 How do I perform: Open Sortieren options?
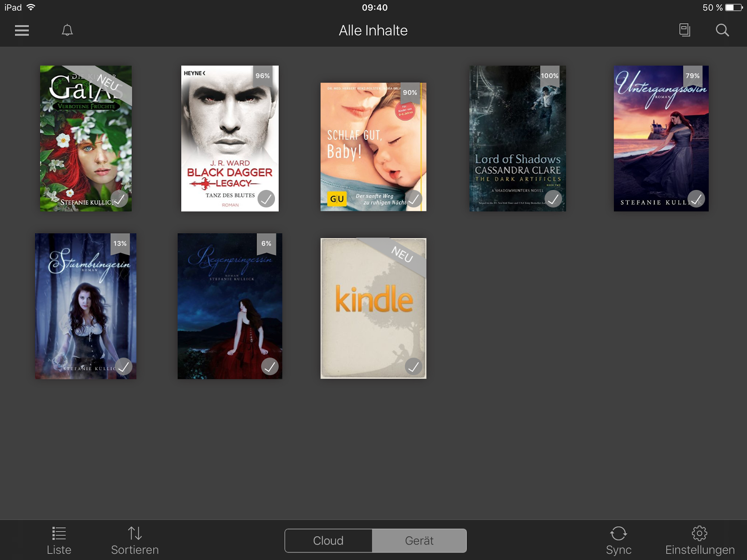[x=134, y=541]
